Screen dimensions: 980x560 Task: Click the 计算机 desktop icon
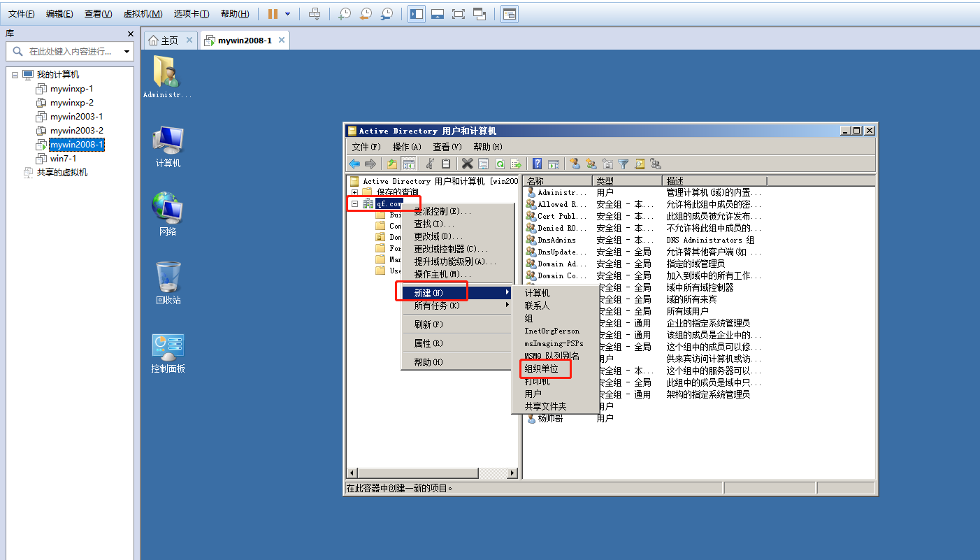click(168, 148)
